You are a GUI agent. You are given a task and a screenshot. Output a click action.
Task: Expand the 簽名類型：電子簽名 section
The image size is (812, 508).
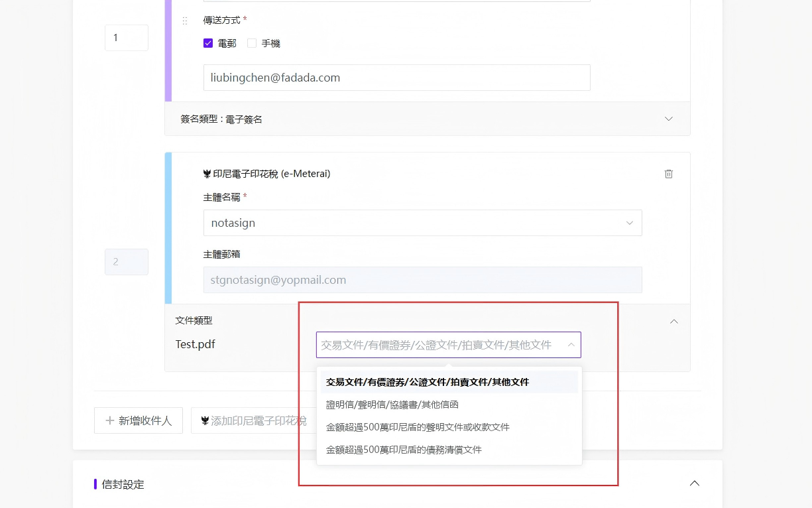[428, 119]
